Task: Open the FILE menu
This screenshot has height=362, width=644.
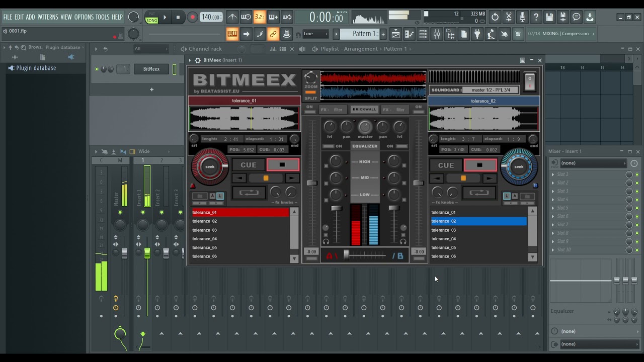Action: click(8, 17)
